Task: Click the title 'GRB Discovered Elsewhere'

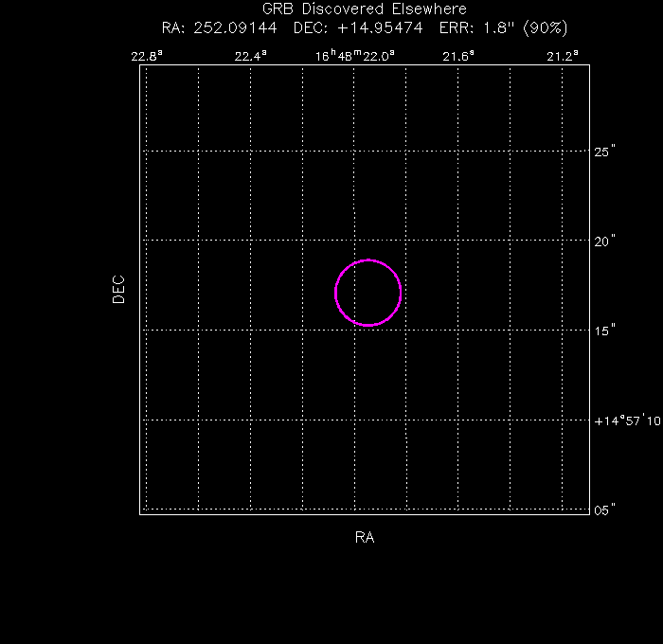Action: coord(365,9)
